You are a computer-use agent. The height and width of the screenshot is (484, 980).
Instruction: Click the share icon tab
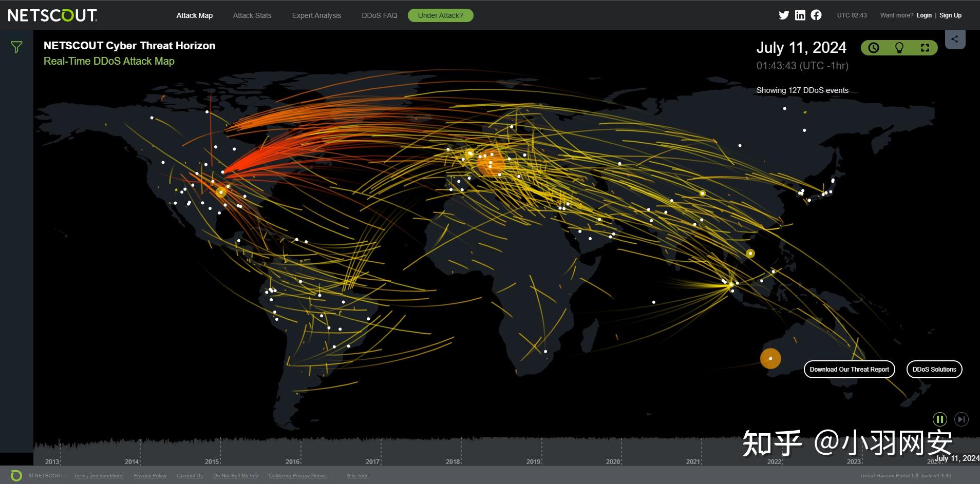point(955,39)
